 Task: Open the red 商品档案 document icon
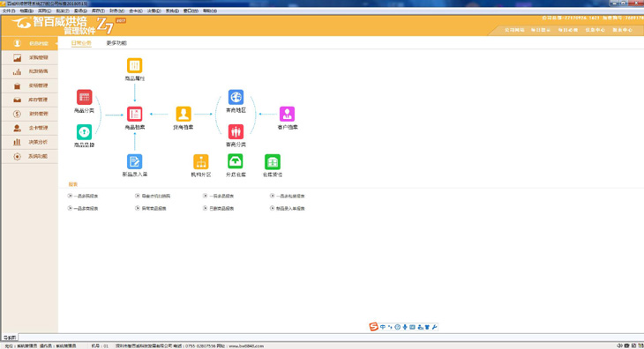pos(134,114)
